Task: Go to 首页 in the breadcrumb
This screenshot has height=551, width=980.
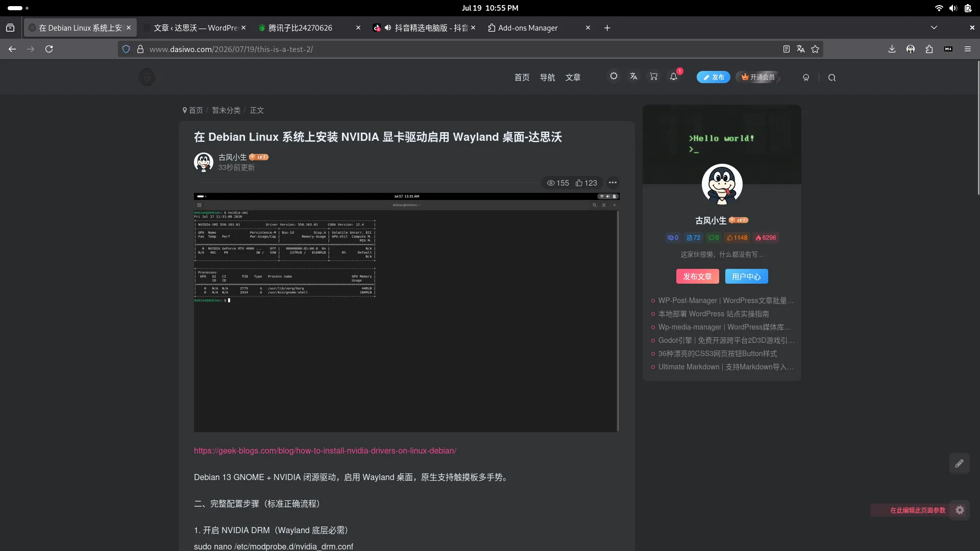Action: [x=195, y=110]
